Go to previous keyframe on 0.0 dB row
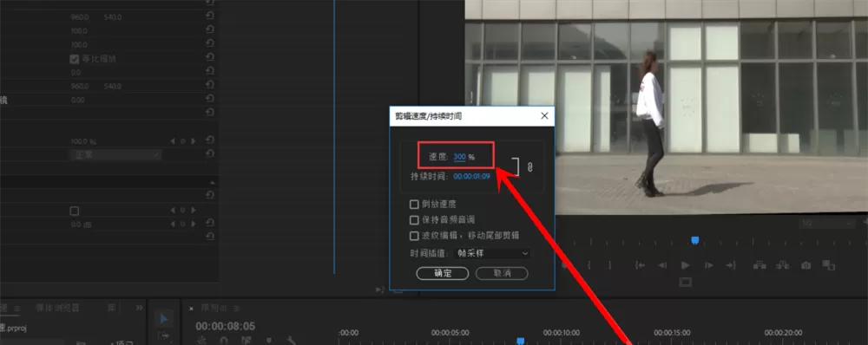Screen dimensions: 868x345 pyautogui.click(x=172, y=225)
